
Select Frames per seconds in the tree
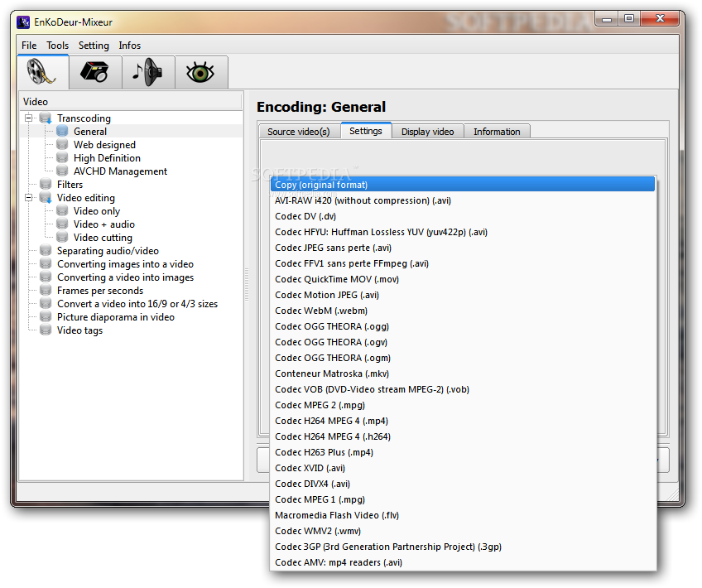tap(100, 290)
